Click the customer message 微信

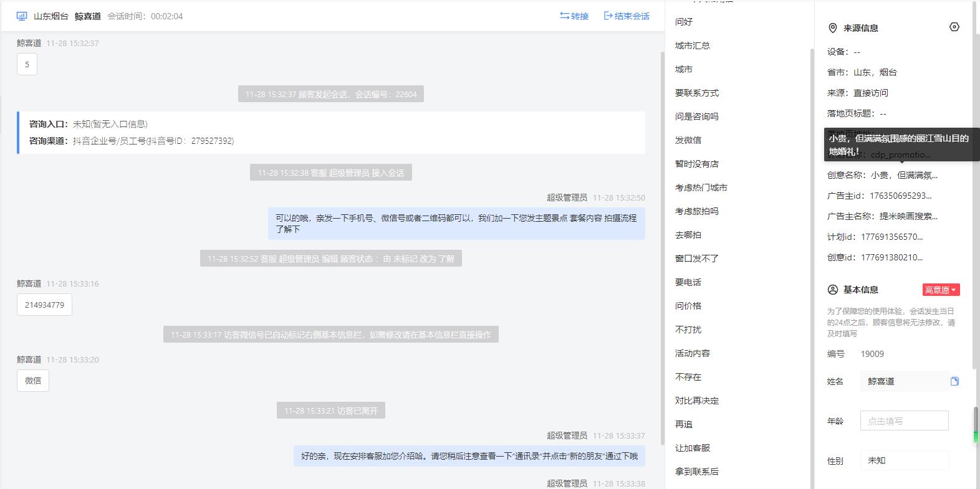point(33,381)
